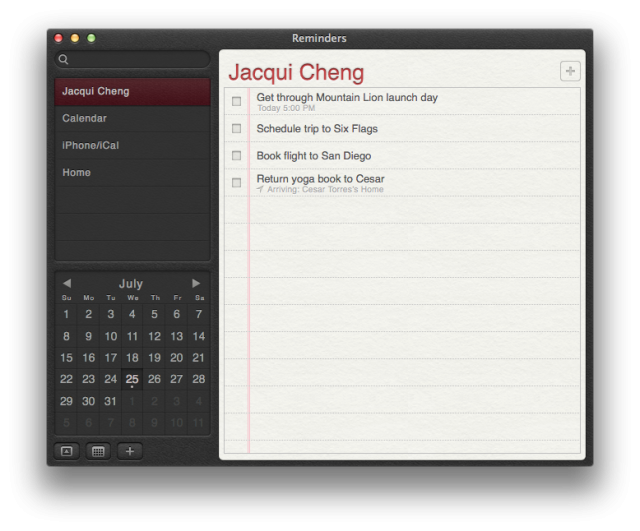
Task: Choose July 14 in the calendar
Action: pos(199,336)
